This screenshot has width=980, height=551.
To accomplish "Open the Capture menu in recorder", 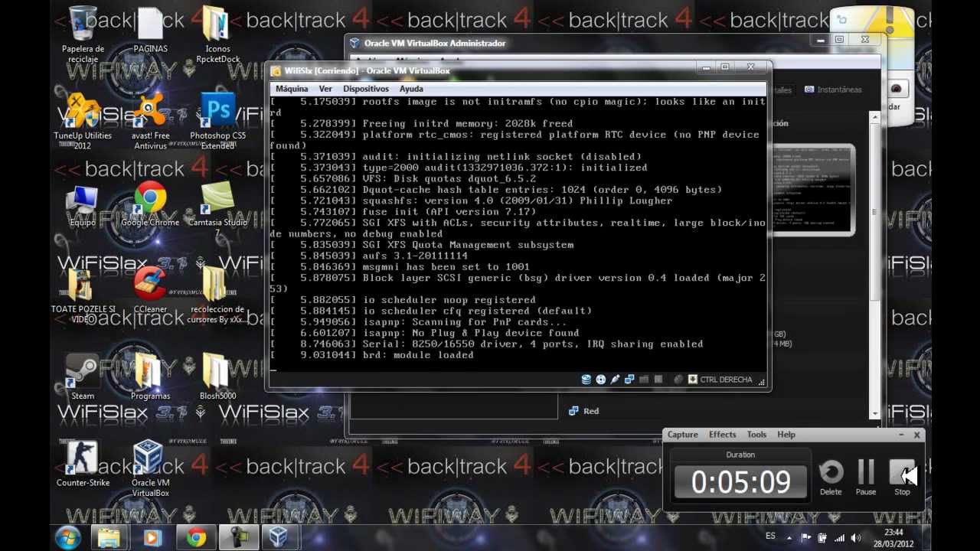I will click(x=682, y=435).
